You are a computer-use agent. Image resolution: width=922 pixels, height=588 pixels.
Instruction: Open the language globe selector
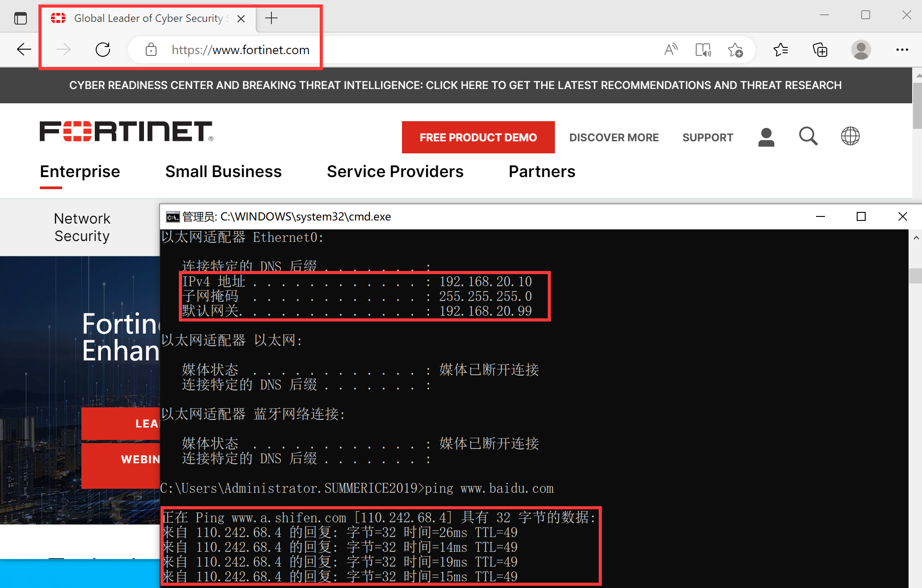pyautogui.click(x=850, y=136)
